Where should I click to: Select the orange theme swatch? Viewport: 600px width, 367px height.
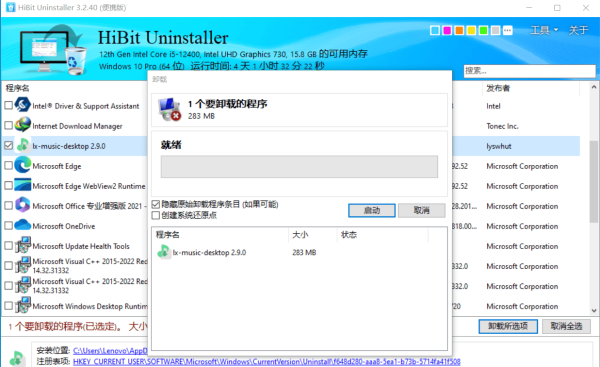(x=459, y=31)
